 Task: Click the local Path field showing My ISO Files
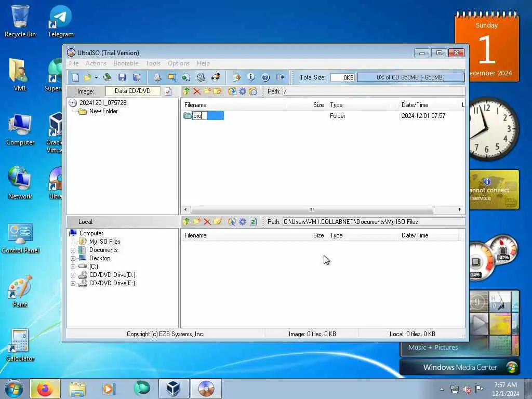pyautogui.click(x=374, y=221)
